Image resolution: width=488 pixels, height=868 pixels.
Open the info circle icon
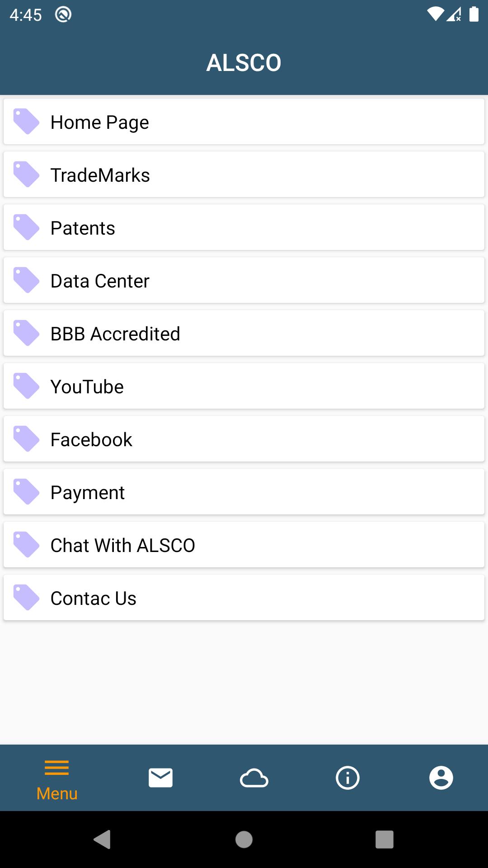(x=347, y=778)
